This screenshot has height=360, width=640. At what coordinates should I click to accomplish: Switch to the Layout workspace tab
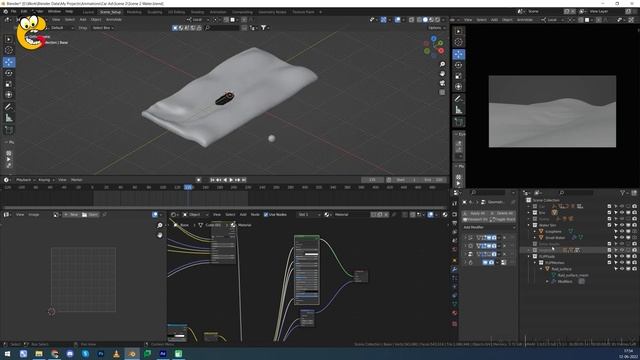[x=88, y=12]
